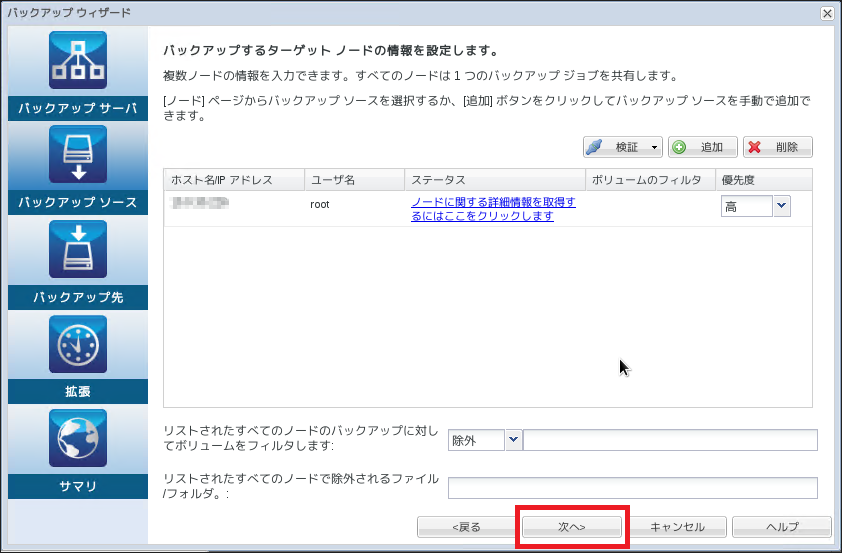Click the 削除 button
842x553 pixels.
(x=778, y=147)
